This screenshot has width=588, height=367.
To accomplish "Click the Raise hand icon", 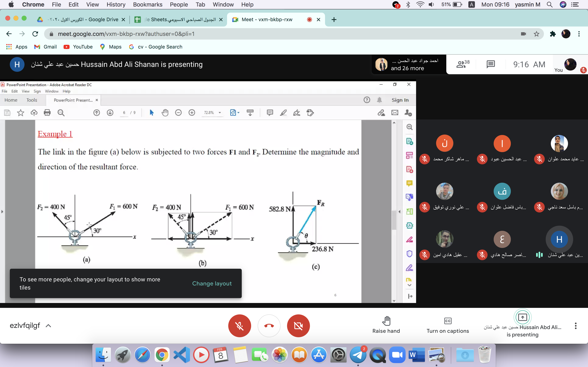I will tap(386, 321).
